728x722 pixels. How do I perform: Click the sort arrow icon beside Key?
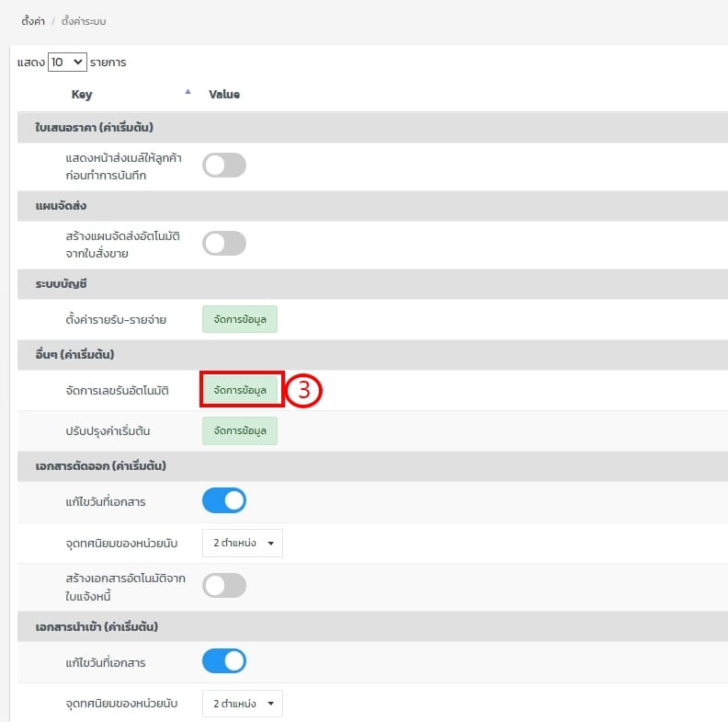(x=188, y=92)
